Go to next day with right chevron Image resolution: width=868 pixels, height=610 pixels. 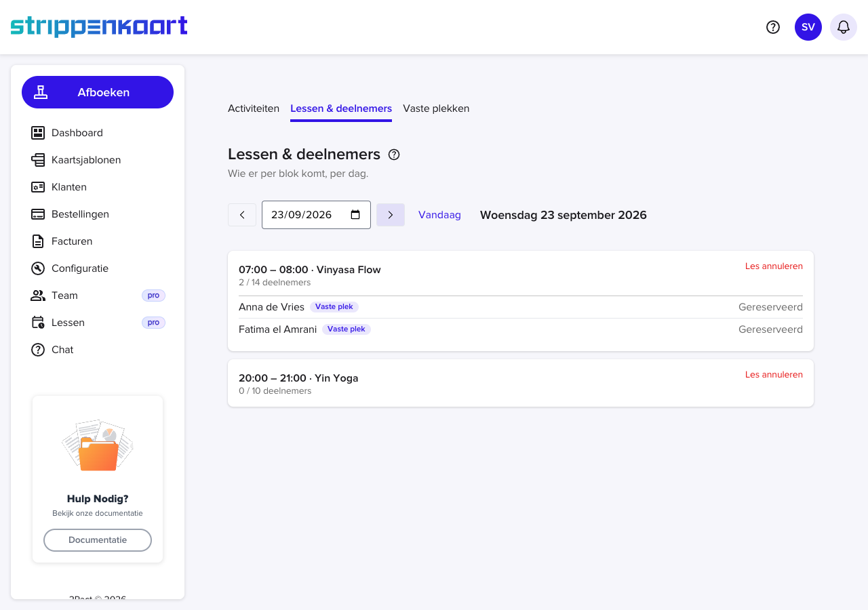click(391, 215)
